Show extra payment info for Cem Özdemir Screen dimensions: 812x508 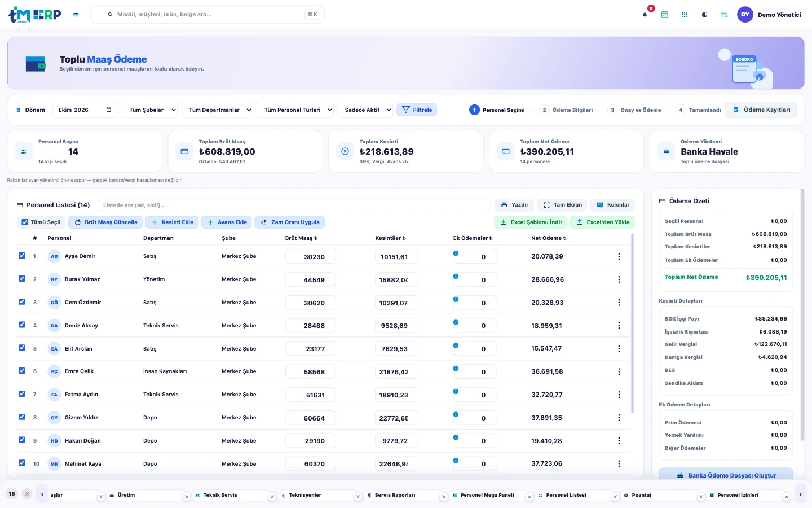click(x=456, y=299)
